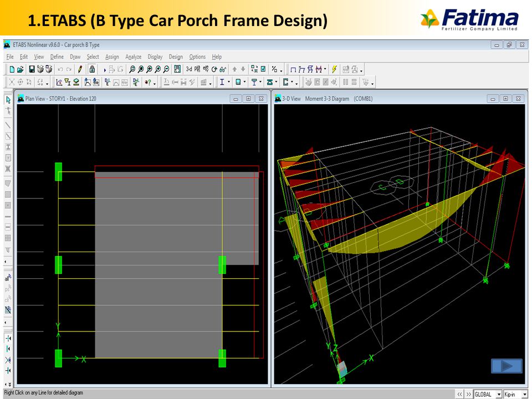Click the Define Wall/Slab Sections icon
532x399 pixels.
tap(76, 82)
